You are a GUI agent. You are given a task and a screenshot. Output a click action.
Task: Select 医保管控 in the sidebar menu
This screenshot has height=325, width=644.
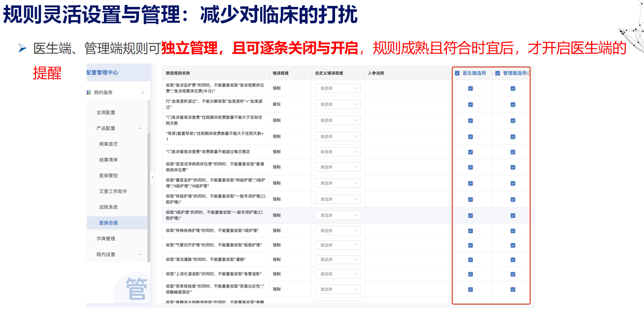click(108, 175)
